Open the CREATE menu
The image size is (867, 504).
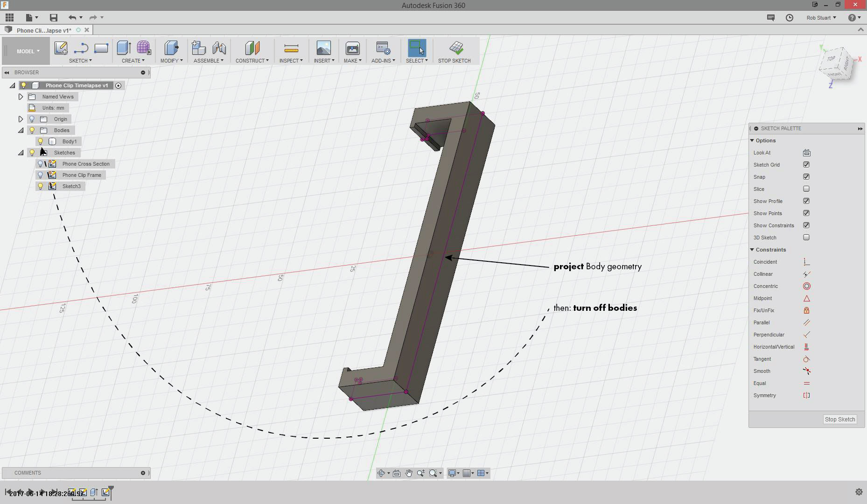point(133,61)
